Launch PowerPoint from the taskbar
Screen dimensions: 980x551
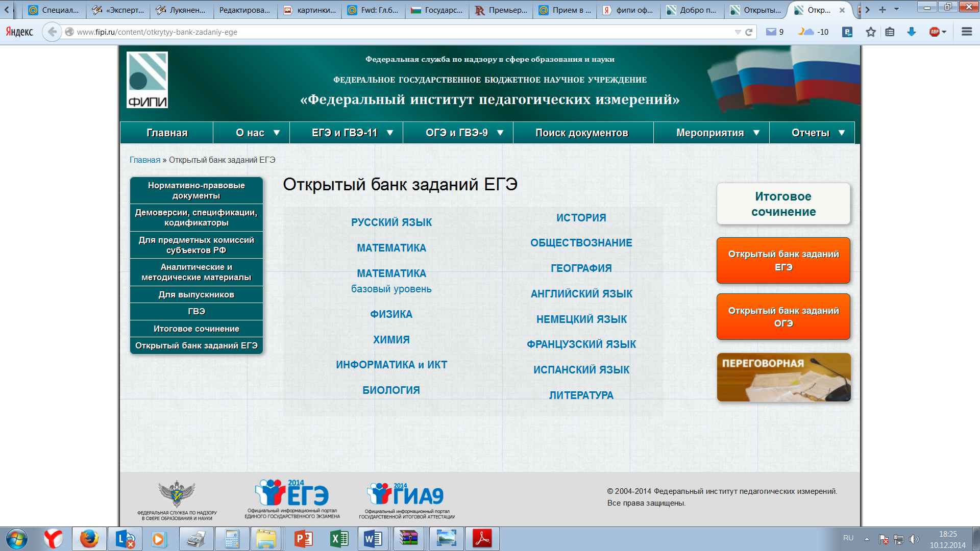[x=304, y=539]
